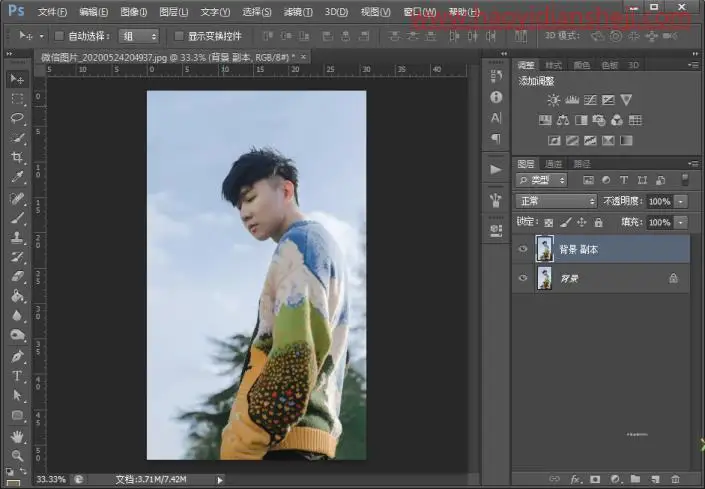
Task: Select the Path Selection tool
Action: 17,396
